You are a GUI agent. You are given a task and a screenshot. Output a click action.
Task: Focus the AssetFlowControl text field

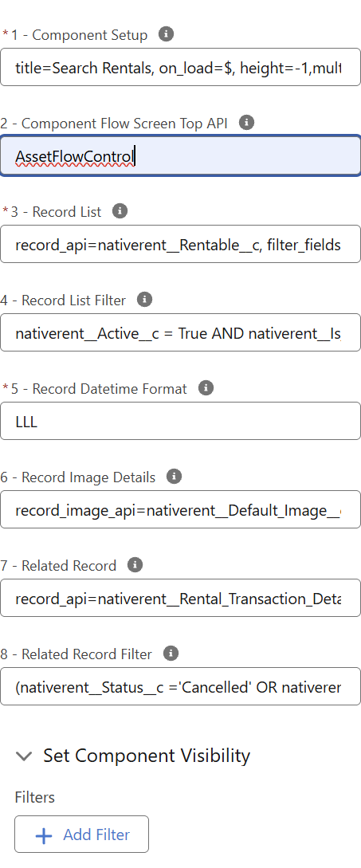click(180, 157)
